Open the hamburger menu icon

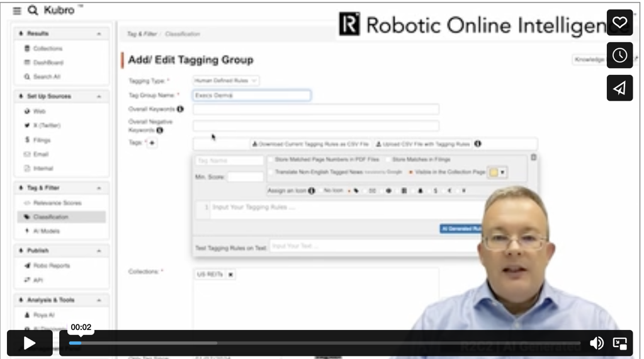17,11
